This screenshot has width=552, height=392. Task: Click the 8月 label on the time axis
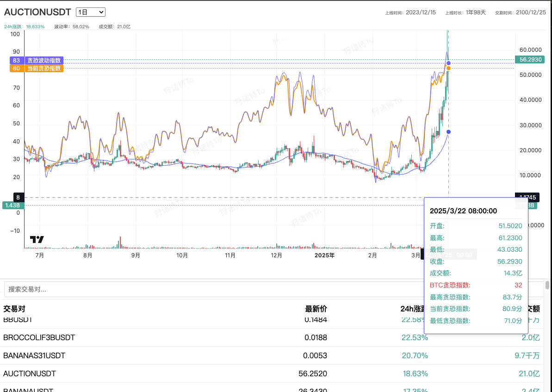[x=87, y=255]
